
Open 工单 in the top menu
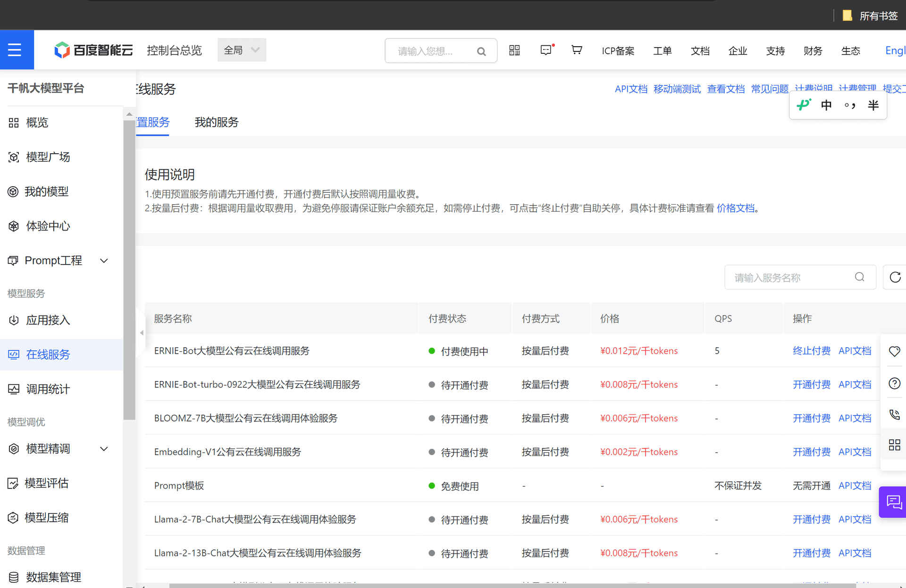663,51
